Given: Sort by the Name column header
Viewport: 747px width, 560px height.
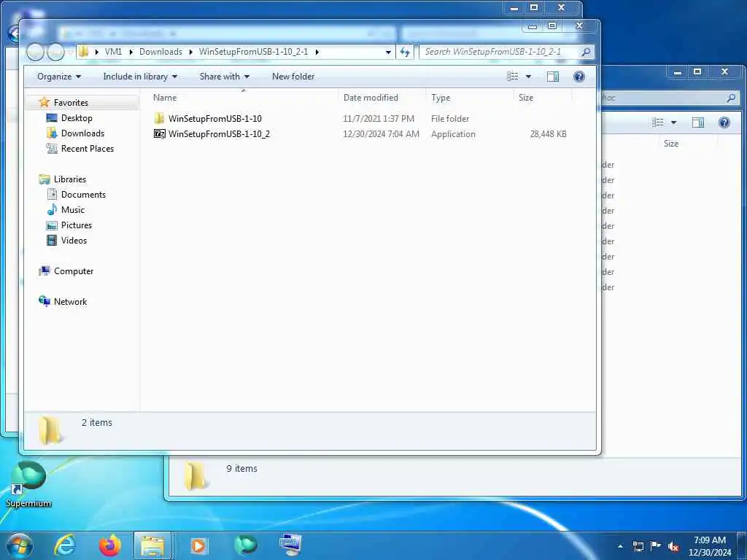Looking at the screenshot, I should click(x=165, y=98).
